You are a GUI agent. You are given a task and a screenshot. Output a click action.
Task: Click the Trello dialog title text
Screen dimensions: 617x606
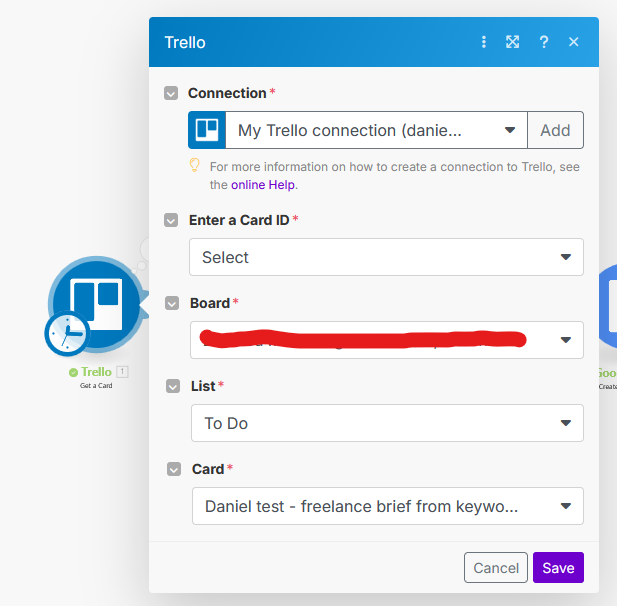185,42
